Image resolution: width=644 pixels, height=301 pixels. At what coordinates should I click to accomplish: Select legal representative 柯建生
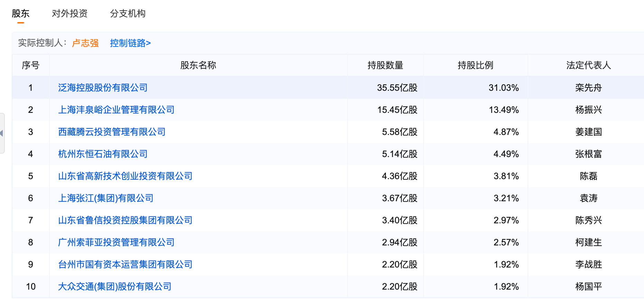point(589,242)
